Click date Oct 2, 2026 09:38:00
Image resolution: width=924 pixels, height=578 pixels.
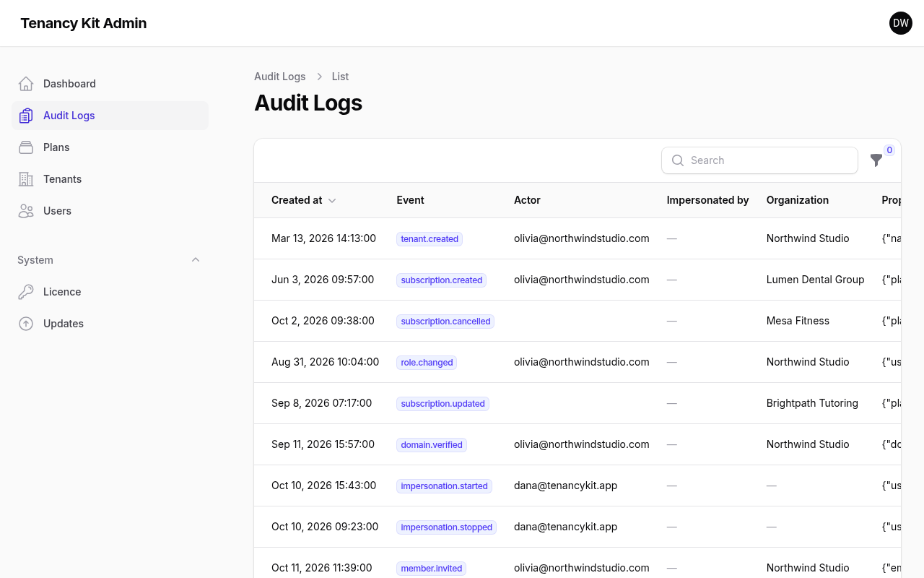(x=323, y=321)
